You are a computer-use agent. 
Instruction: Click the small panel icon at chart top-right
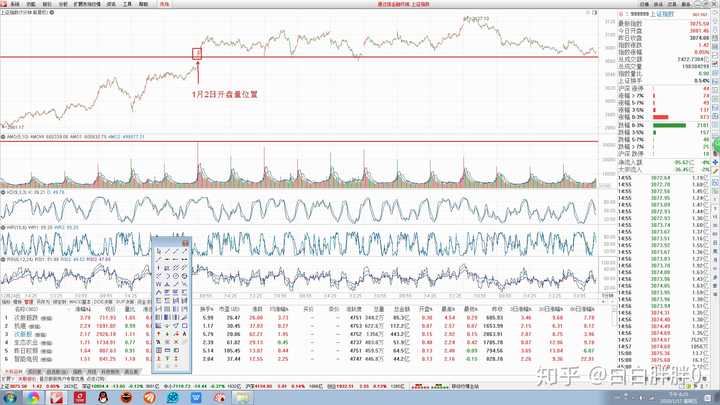point(595,12)
